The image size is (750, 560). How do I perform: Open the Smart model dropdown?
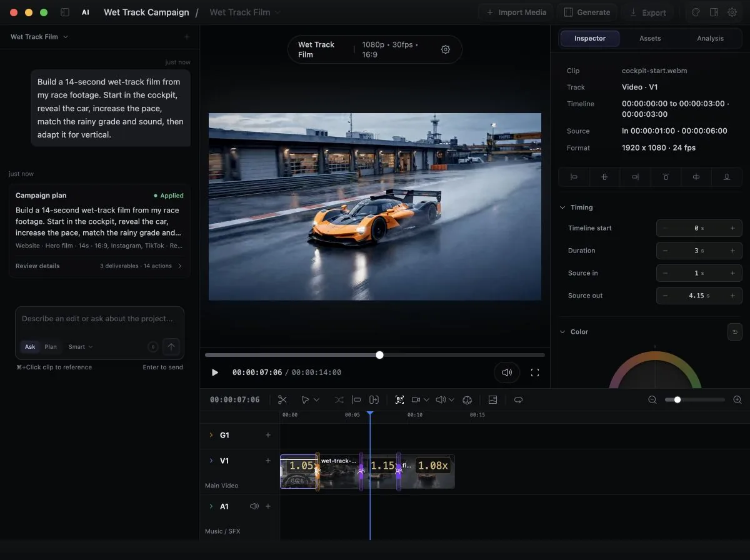(81, 347)
